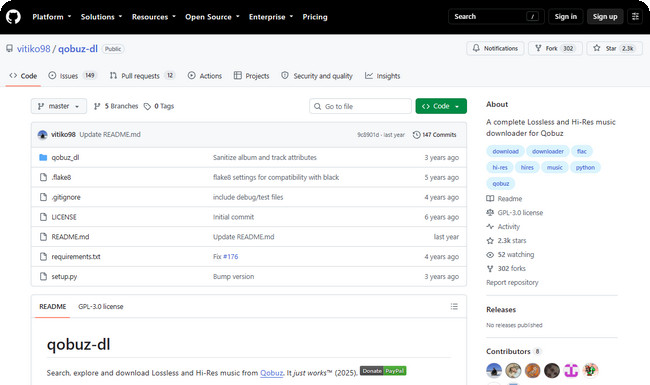Switch to the Issues tab

pyautogui.click(x=72, y=76)
